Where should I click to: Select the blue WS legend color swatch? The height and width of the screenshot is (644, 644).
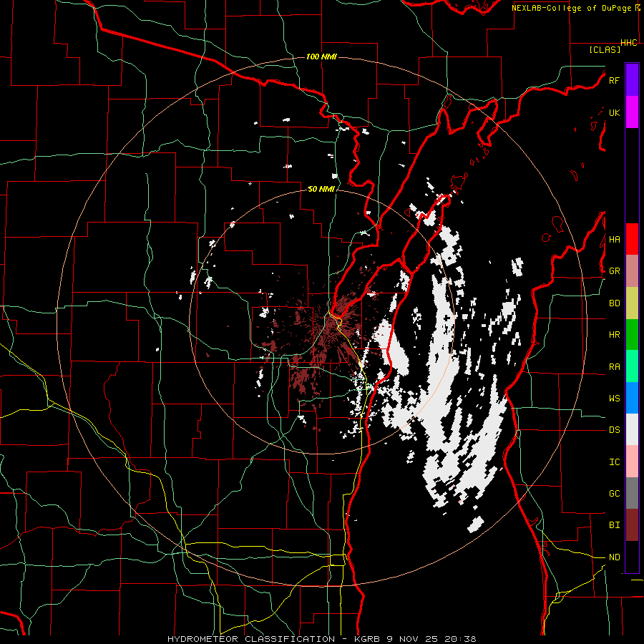(632, 398)
